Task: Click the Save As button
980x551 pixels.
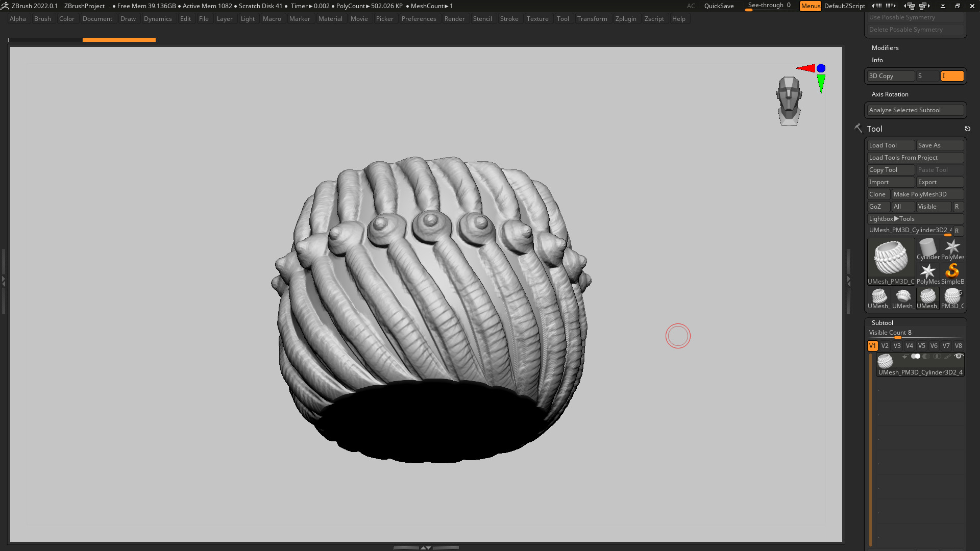Action: pyautogui.click(x=940, y=145)
